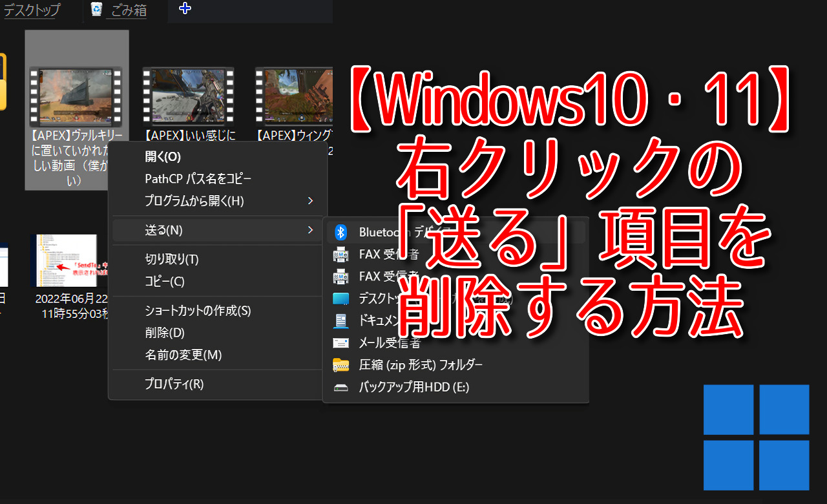Select the 【APEX】ウィング video thumbnail
827x504 pixels.
click(294, 96)
